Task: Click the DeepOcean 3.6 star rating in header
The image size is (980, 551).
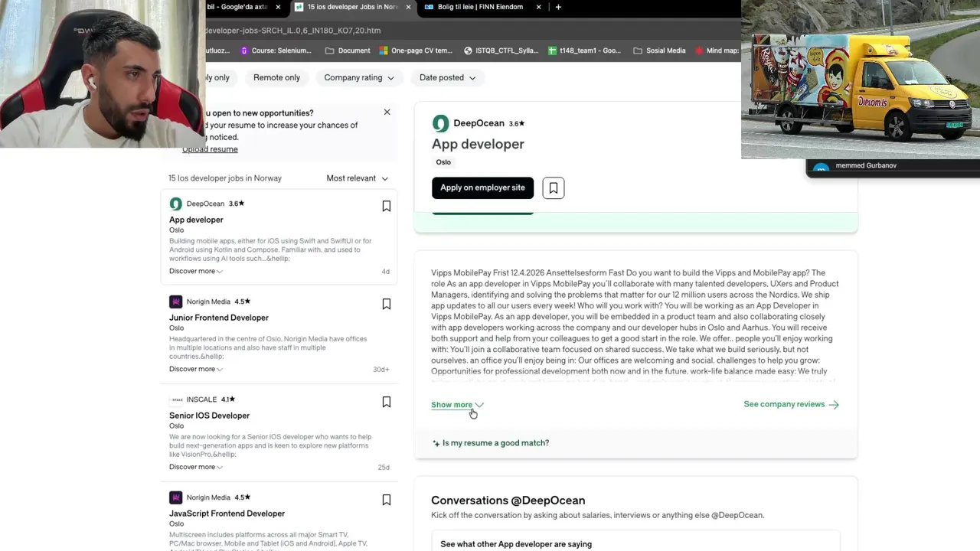Action: pyautogui.click(x=517, y=123)
